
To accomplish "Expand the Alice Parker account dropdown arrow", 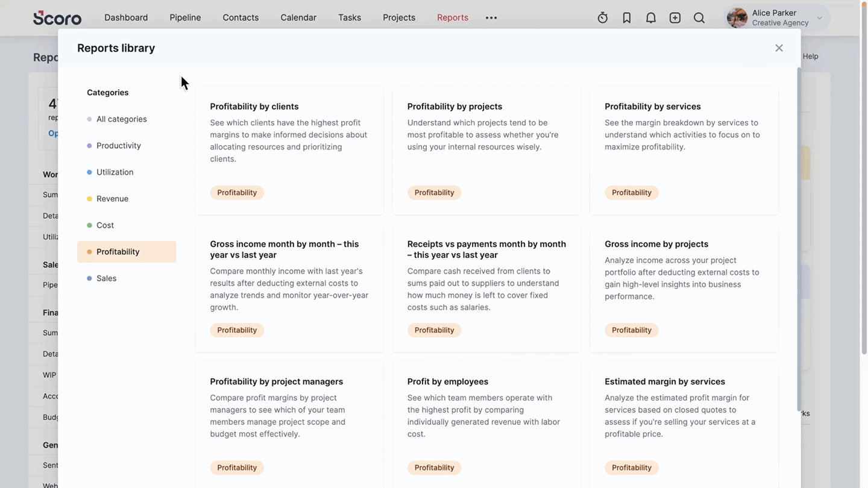I will coord(819,18).
